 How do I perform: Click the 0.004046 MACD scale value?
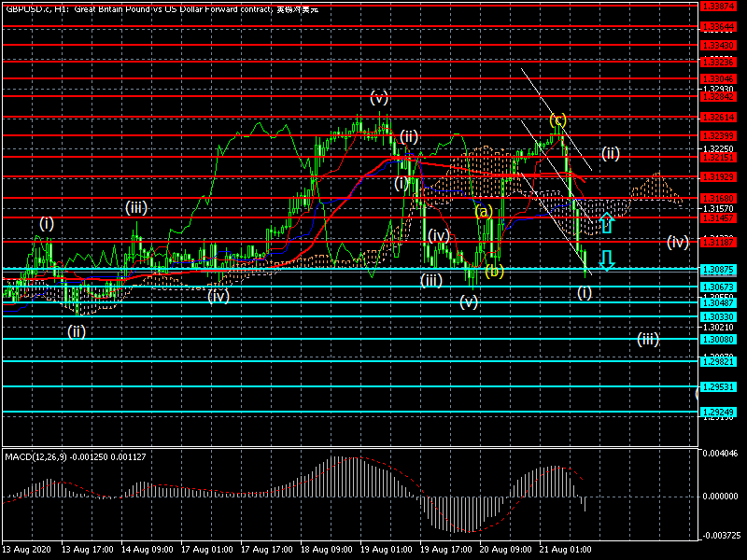[720, 453]
